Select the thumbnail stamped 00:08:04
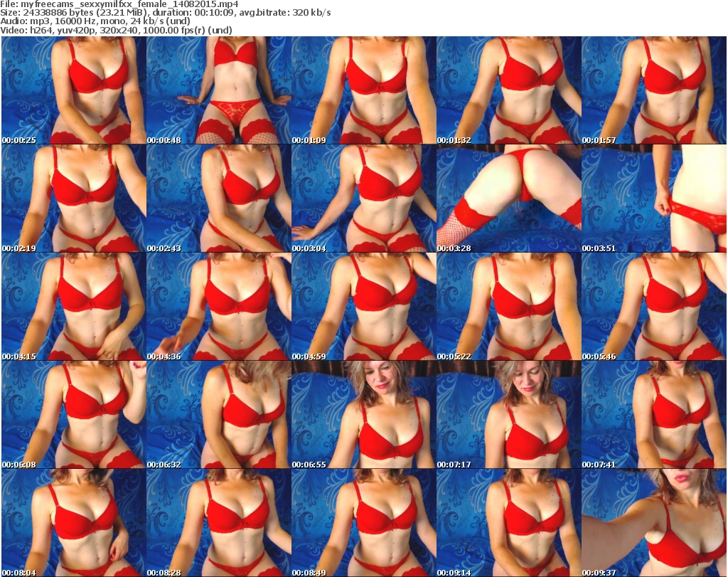The height and width of the screenshot is (577, 728). tap(74, 523)
